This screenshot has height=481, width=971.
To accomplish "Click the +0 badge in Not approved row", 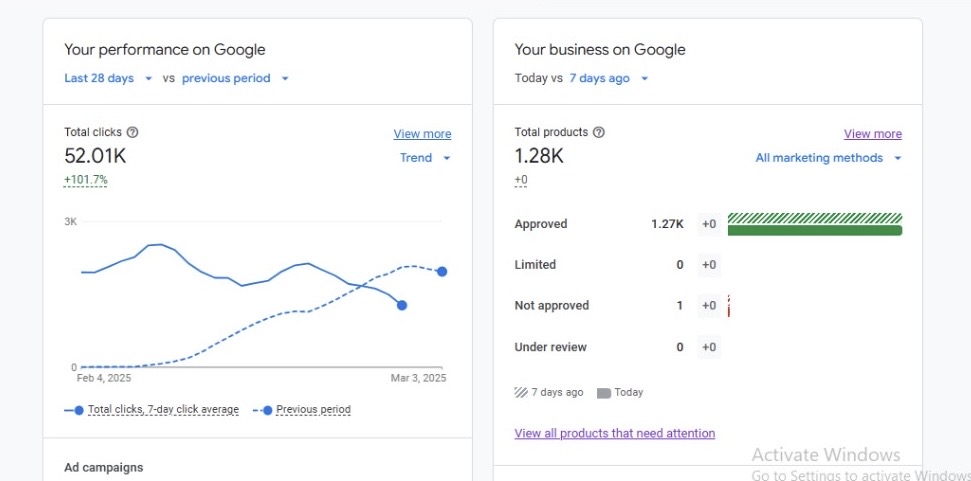I will pos(709,306).
